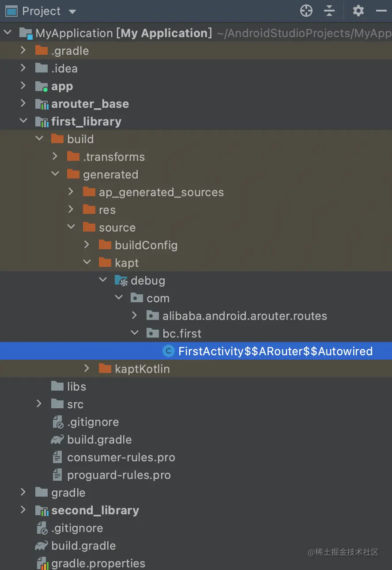Open the Project panel settings gear
This screenshot has width=392, height=570.
click(358, 11)
